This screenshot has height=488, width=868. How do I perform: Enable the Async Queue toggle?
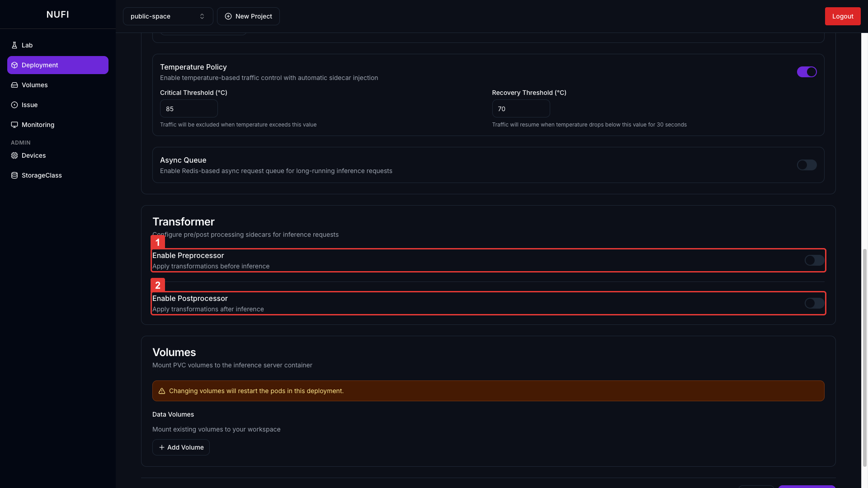807,165
